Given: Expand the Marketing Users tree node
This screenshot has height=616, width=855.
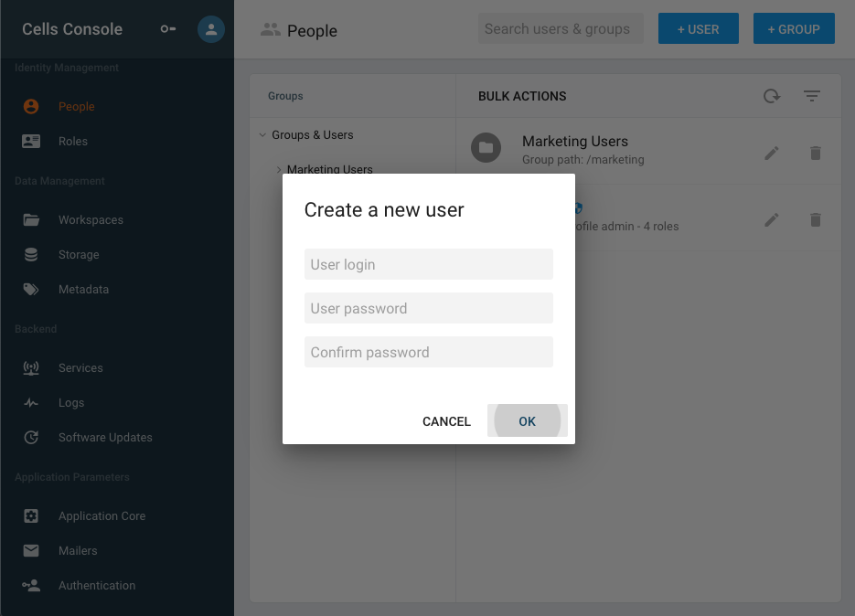Looking at the screenshot, I should point(279,169).
